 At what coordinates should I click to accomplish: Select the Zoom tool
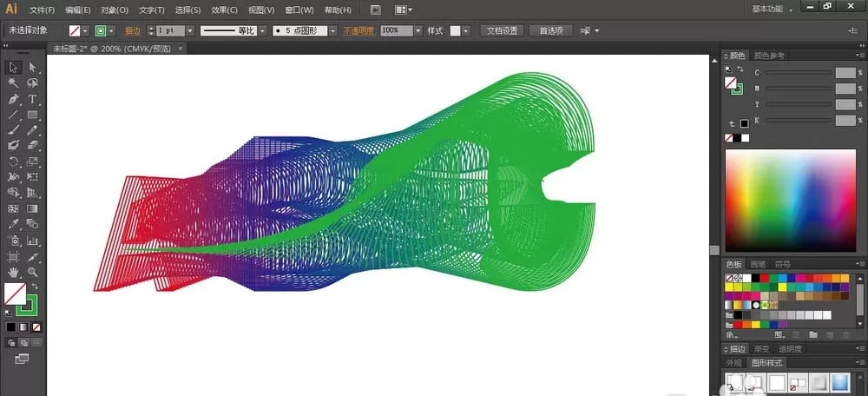pyautogui.click(x=33, y=272)
